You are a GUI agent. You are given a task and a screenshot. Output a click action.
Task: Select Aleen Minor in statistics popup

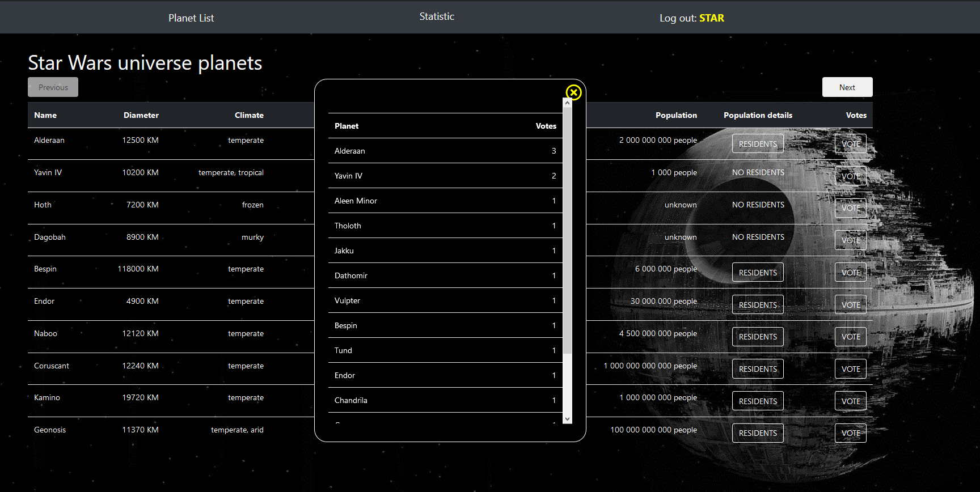click(445, 201)
